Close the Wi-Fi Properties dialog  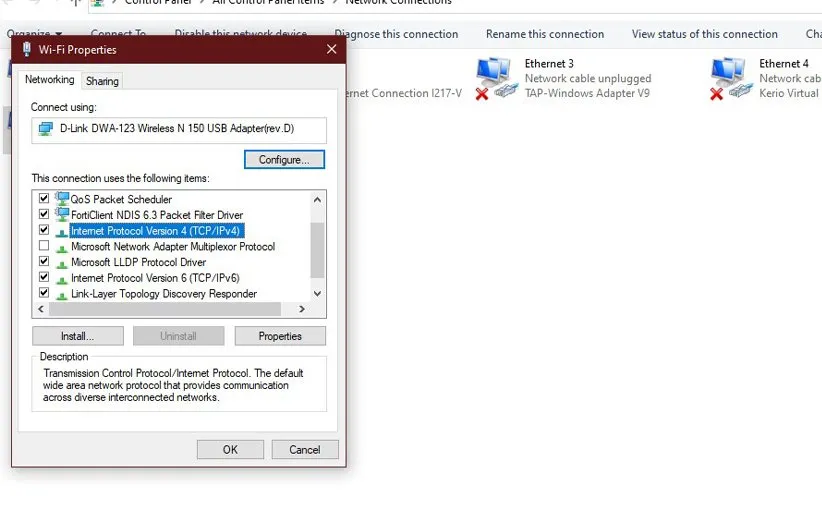[331, 49]
